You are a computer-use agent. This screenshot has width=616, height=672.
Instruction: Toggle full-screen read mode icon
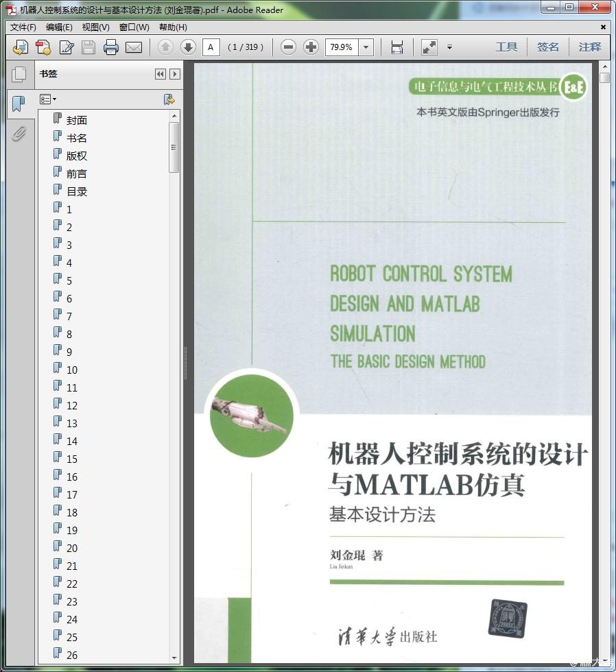429,47
